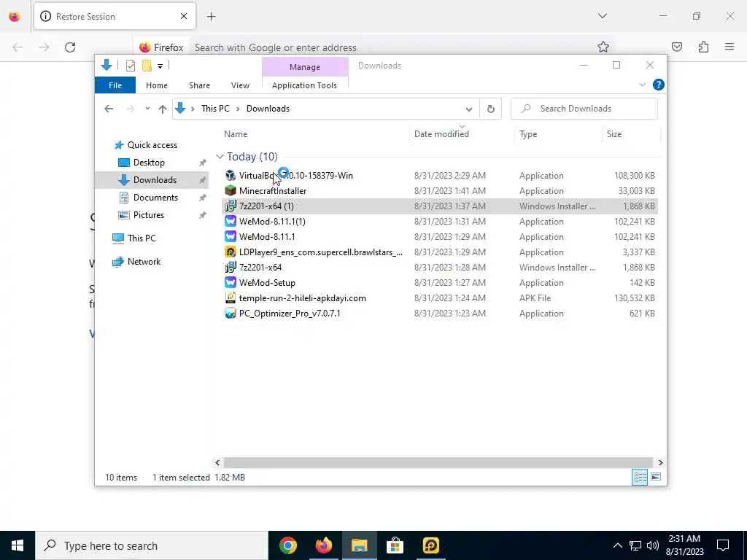Open the notification center icon
Screen dimensions: 747x560
click(723, 545)
